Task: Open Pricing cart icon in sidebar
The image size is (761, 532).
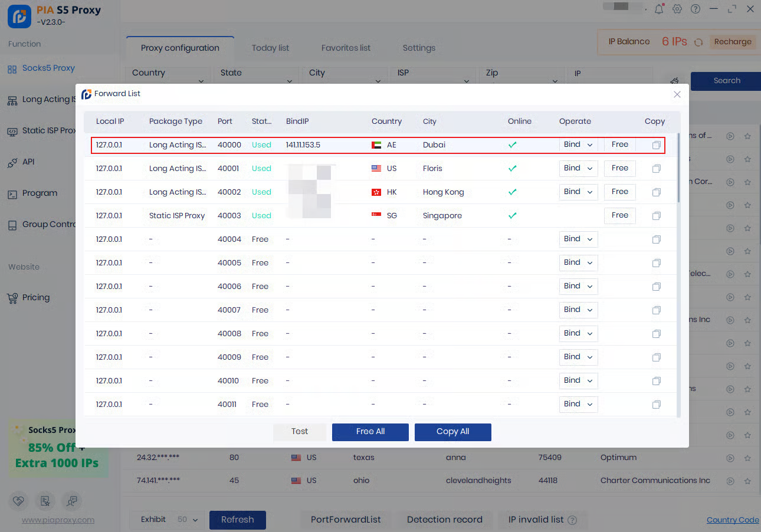Action: (x=12, y=298)
